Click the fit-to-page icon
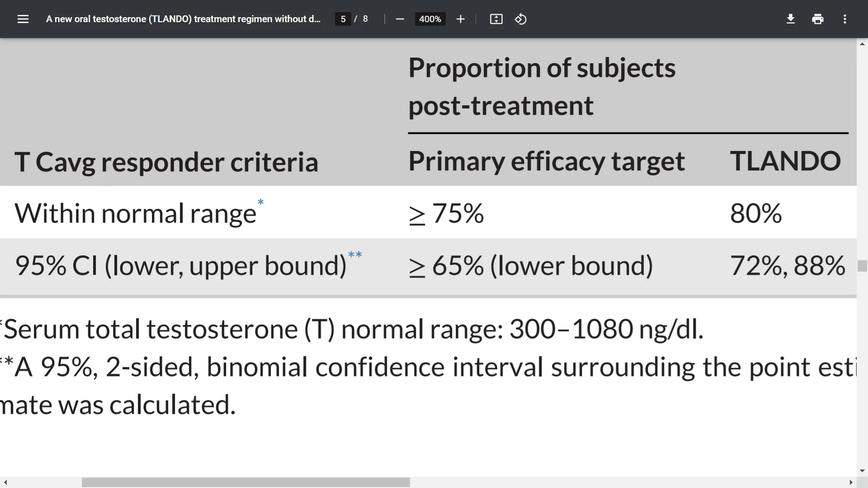 (496, 19)
